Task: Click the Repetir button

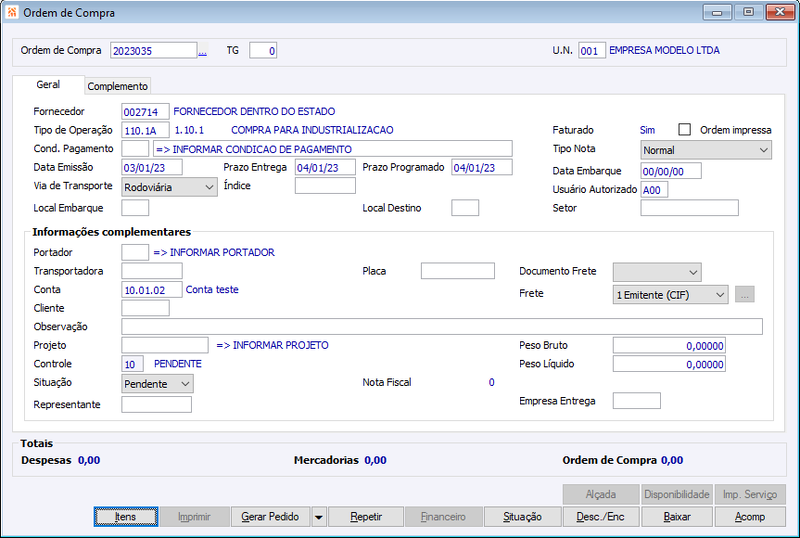Action: coord(366,517)
